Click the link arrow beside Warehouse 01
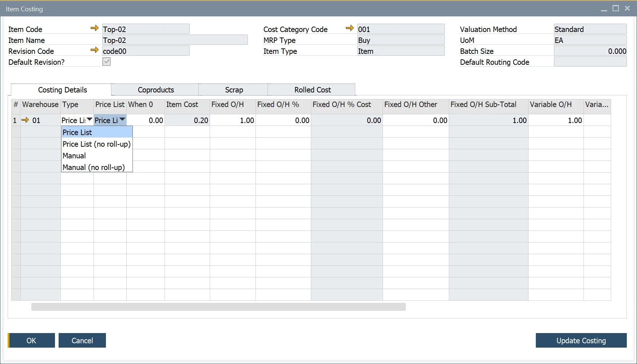The height and width of the screenshot is (364, 637). pyautogui.click(x=25, y=120)
